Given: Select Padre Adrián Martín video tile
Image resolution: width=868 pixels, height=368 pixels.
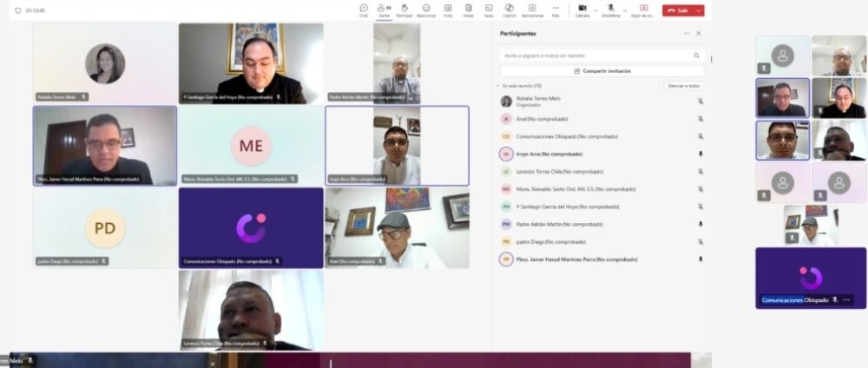Looking at the screenshot, I should tap(397, 63).
